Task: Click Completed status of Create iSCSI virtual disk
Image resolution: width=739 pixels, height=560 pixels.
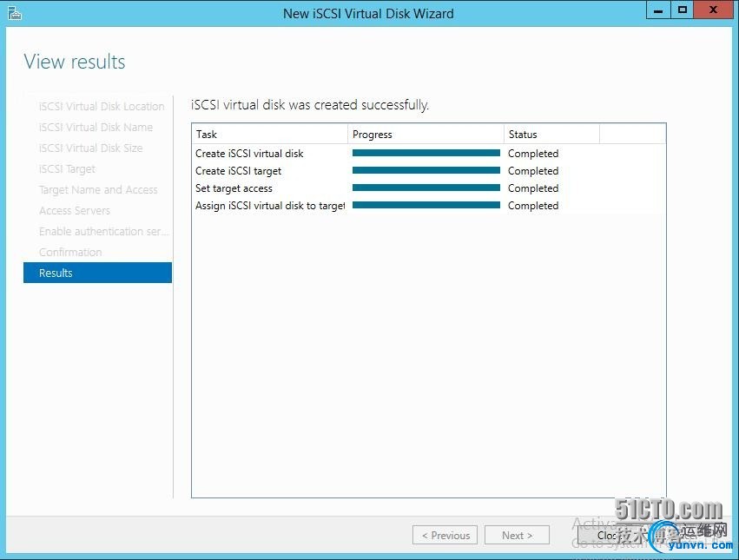Action: [x=533, y=154]
